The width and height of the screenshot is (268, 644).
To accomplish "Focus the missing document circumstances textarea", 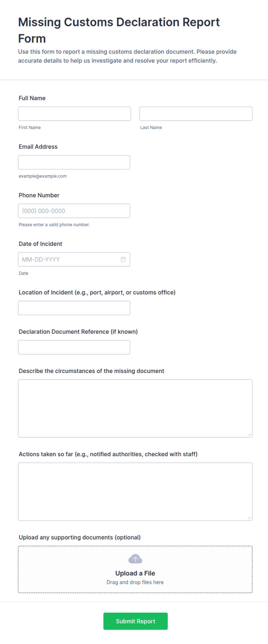I will (x=135, y=408).
